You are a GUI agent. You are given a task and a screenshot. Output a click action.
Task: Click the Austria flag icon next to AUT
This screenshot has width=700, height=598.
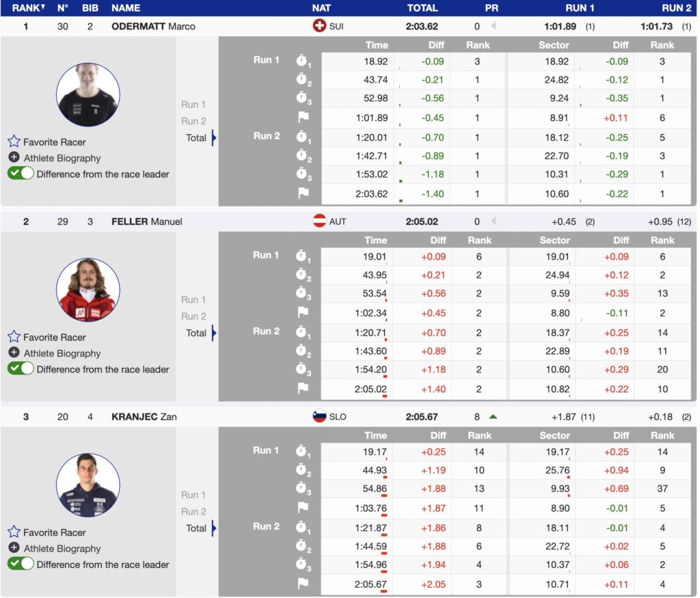coord(319,221)
